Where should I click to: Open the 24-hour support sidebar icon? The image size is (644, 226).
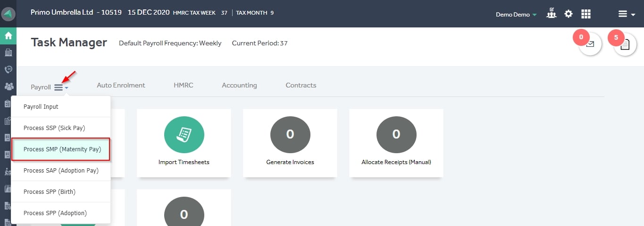8,70
